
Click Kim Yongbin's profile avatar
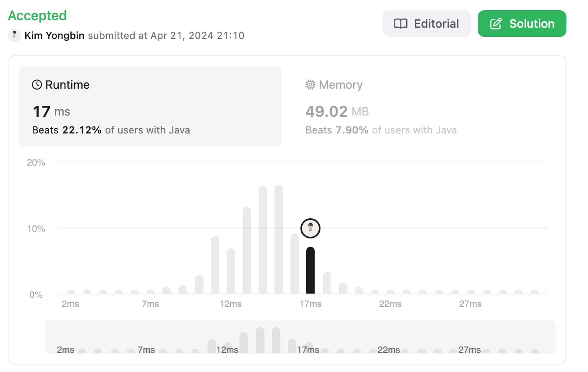point(14,35)
